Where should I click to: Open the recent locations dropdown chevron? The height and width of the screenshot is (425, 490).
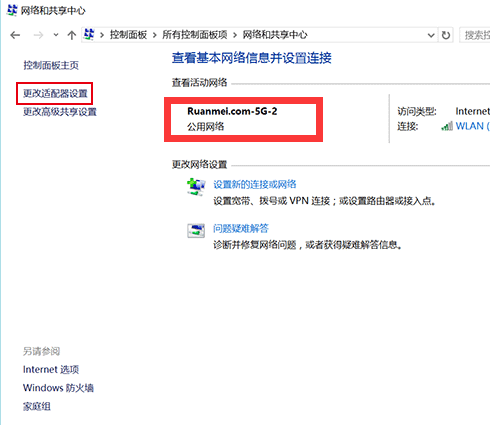[x=56, y=35]
